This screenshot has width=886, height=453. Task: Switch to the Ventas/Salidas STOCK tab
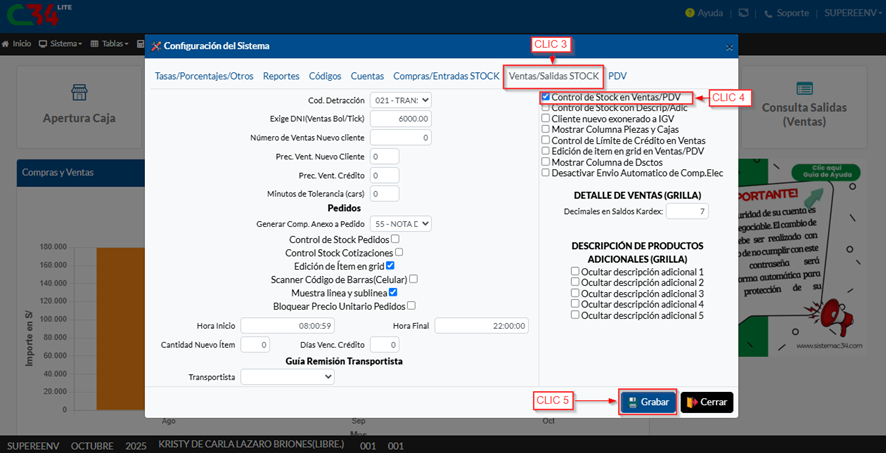(553, 76)
